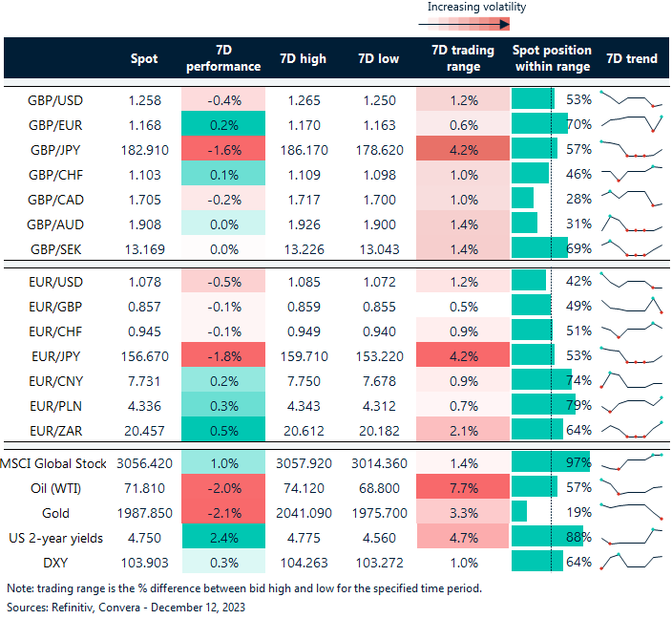Select the 'MSCI Global Stock' row label
Screen dimensions: 672x619
(53, 463)
